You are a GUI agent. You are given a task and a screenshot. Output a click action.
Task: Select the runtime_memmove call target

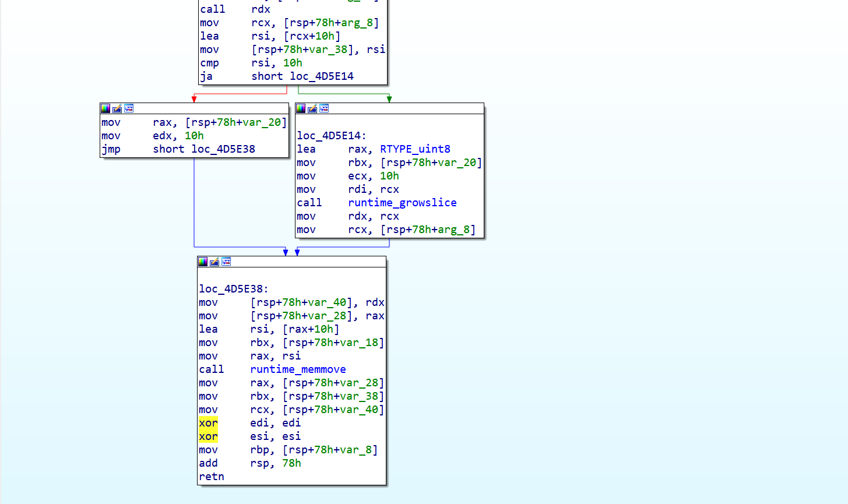(x=298, y=369)
